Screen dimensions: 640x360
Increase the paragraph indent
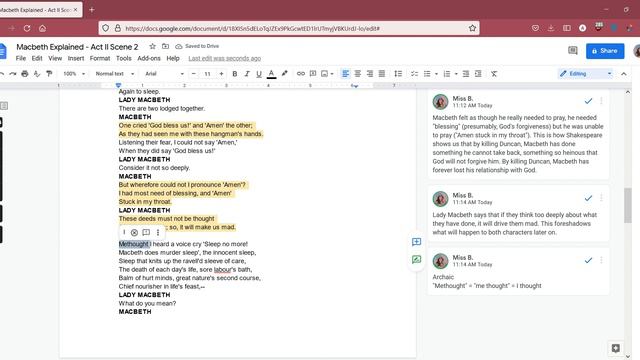pos(478,74)
